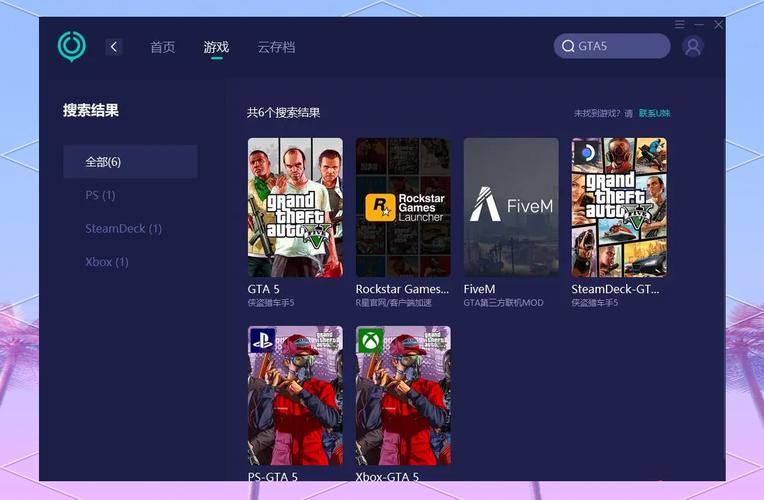
Task: Click the 共6个搜索结果 text
Action: pos(284,113)
